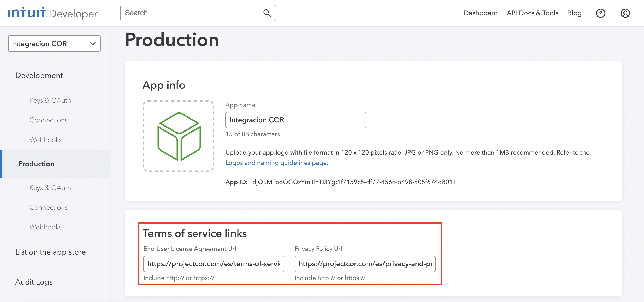The height and width of the screenshot is (302, 644).
Task: Open Development Webhooks page
Action: click(x=45, y=140)
